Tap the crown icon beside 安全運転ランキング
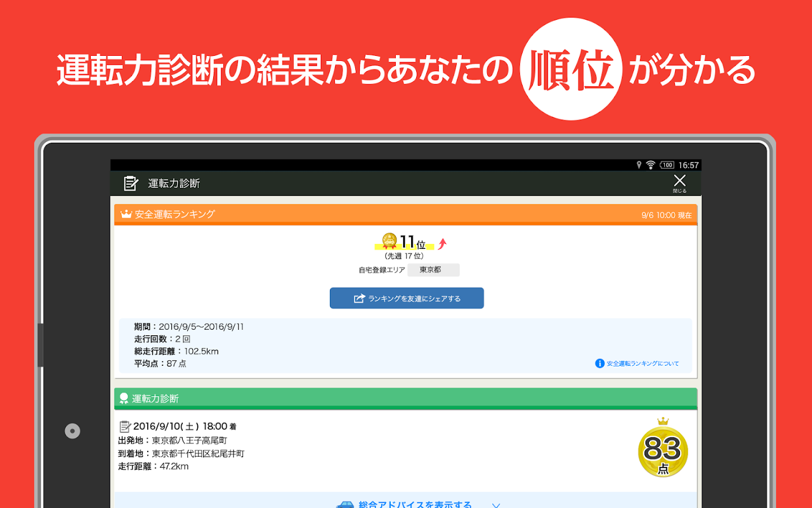This screenshot has height=508, width=812. point(126,214)
